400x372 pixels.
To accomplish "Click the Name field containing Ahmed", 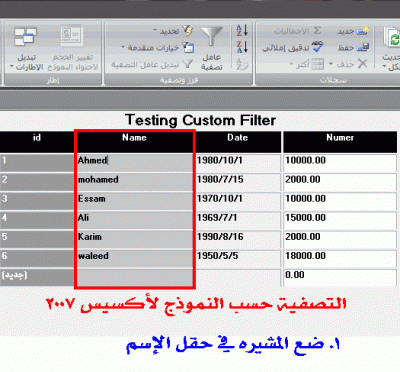I will click(x=134, y=163).
